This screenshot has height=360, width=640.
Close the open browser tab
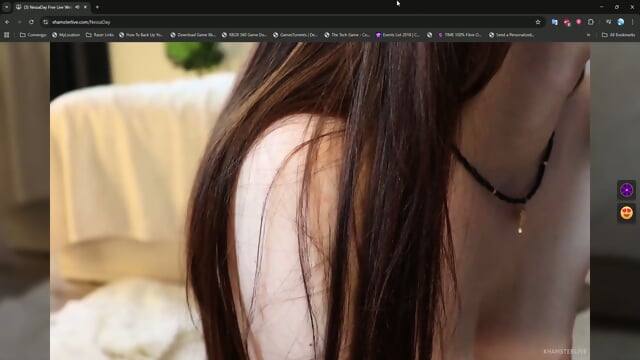(85, 7)
